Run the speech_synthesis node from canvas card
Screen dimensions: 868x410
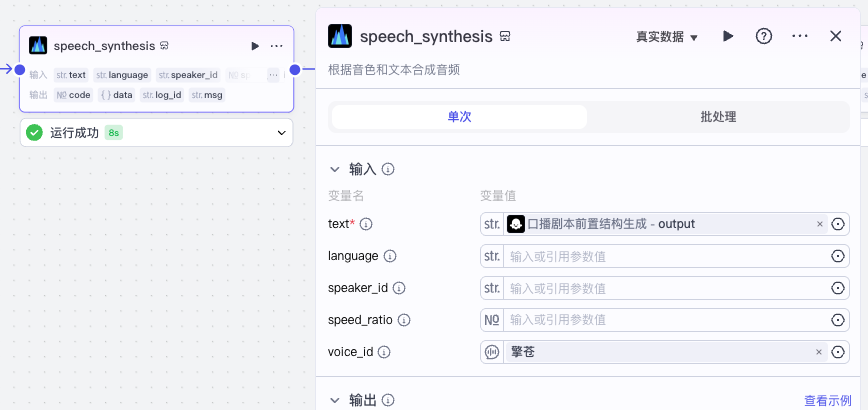[x=255, y=46]
